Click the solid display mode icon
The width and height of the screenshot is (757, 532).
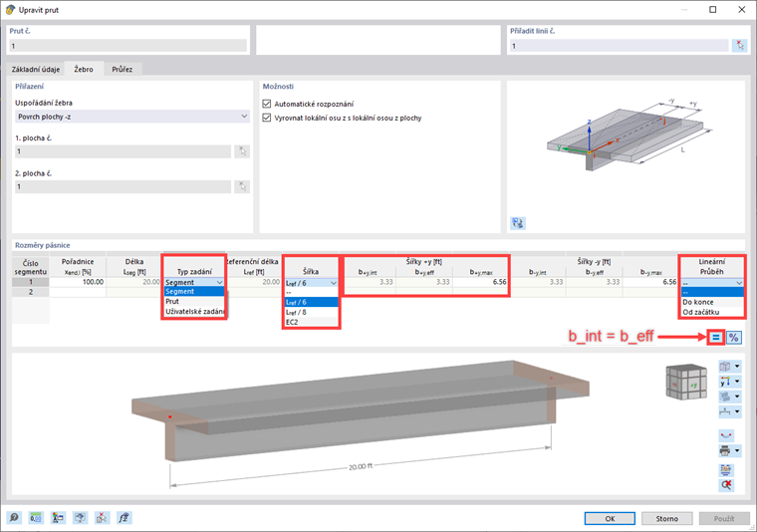pos(725,397)
